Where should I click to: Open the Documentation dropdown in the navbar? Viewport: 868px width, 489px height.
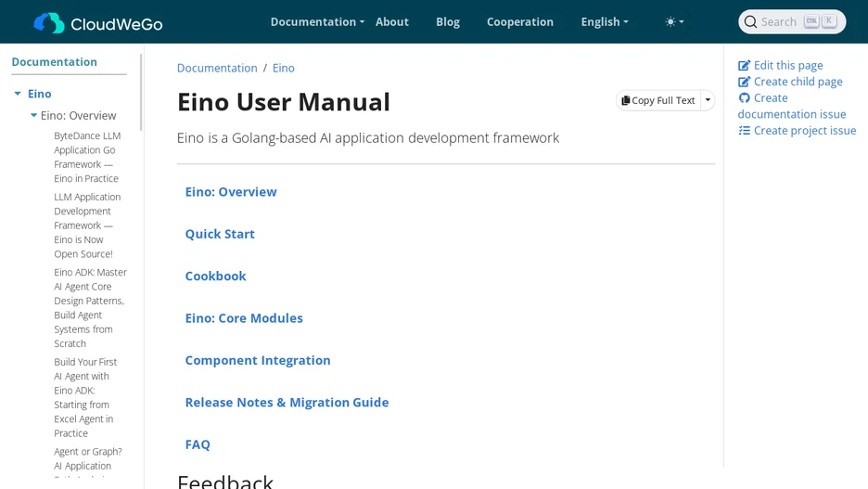317,22
